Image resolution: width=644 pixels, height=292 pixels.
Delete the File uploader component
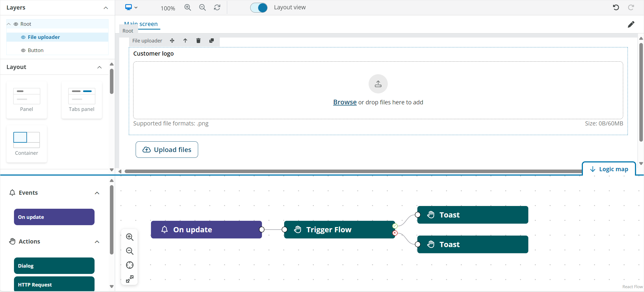(x=198, y=41)
